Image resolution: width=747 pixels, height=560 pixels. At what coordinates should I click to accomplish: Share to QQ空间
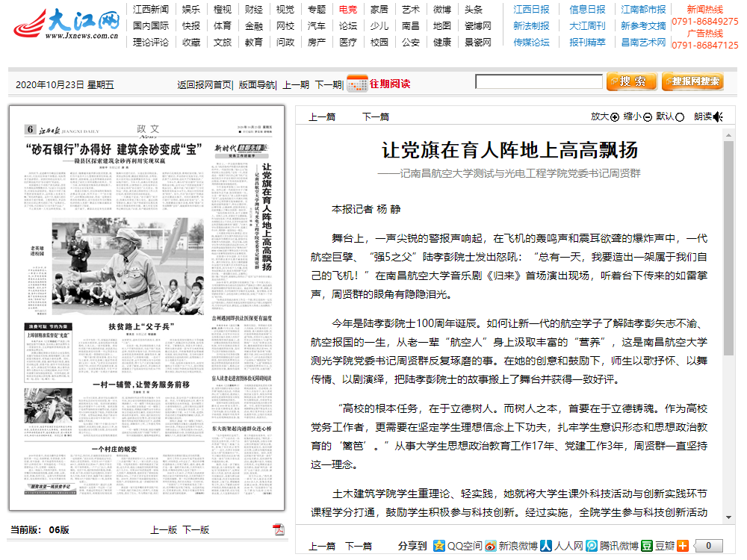[x=459, y=546]
